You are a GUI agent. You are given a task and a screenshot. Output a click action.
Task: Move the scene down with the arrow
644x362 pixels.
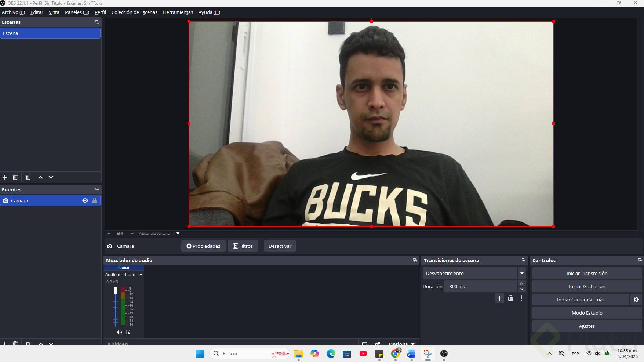click(51, 177)
